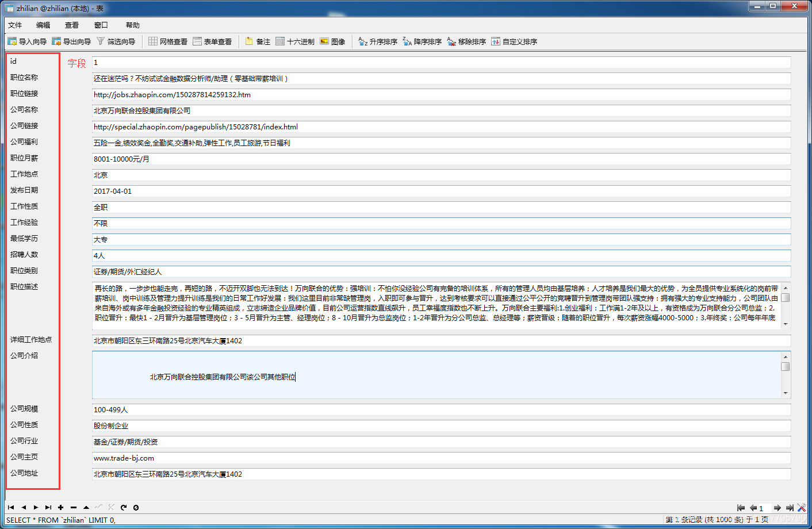Click the 公司行业 field showing 基金/证券/期货/投资
The height and width of the screenshot is (529, 812).
441,442
